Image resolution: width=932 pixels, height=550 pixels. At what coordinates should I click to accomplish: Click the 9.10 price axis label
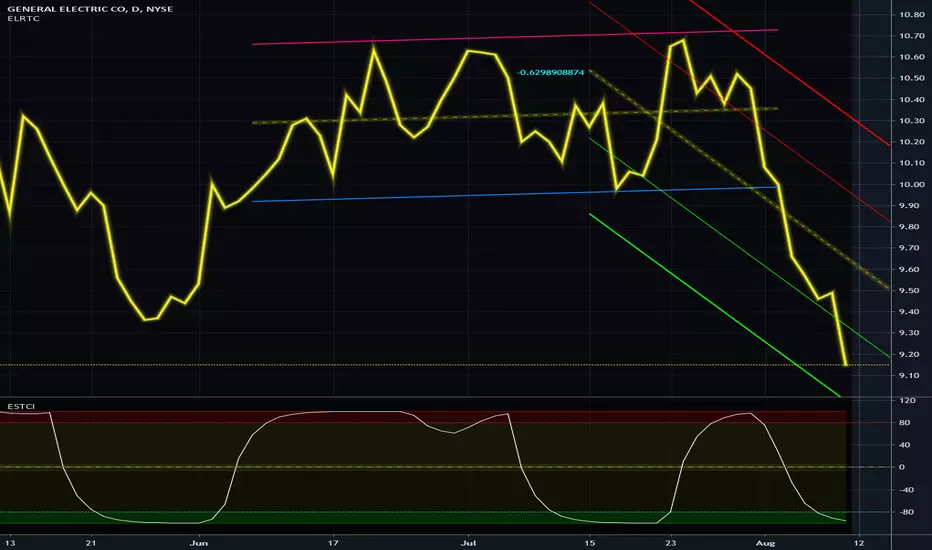[x=911, y=376]
